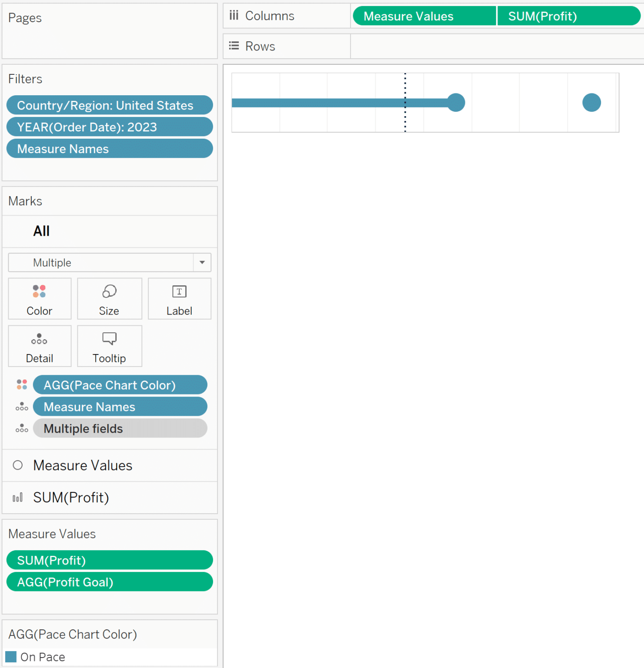Select the Size shelf icon
644x668 pixels.
109,299
